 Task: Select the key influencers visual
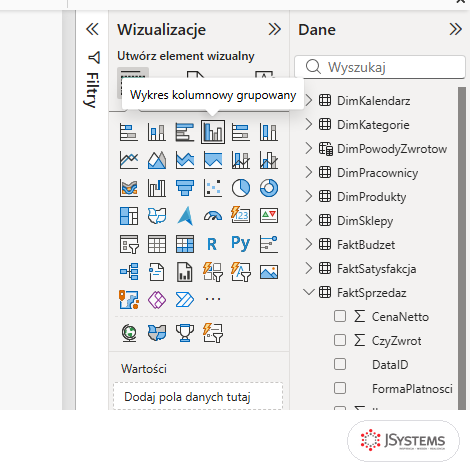tap(269, 244)
